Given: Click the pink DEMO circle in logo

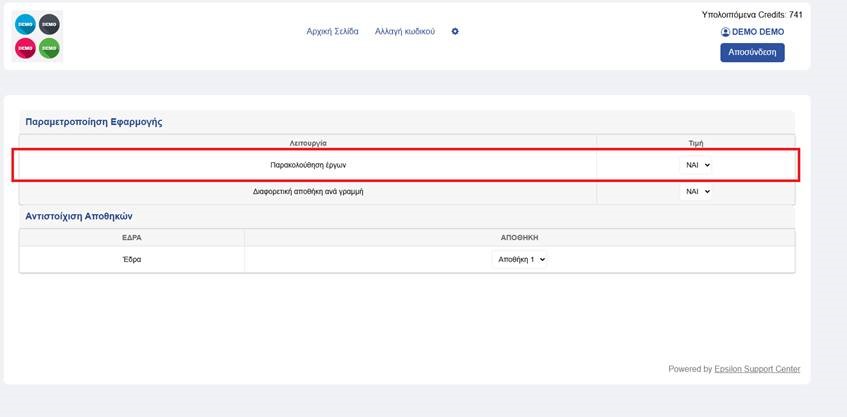Looking at the screenshot, I should click(x=25, y=48).
